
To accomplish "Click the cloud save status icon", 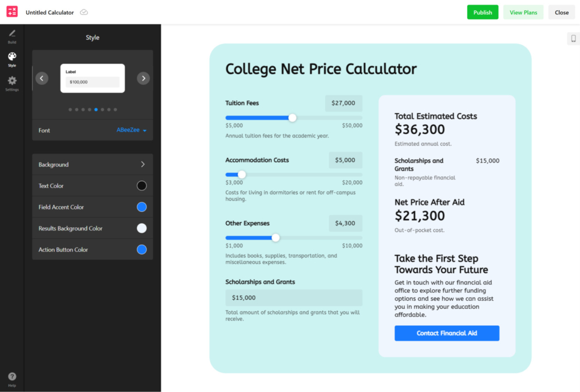I will point(84,11).
